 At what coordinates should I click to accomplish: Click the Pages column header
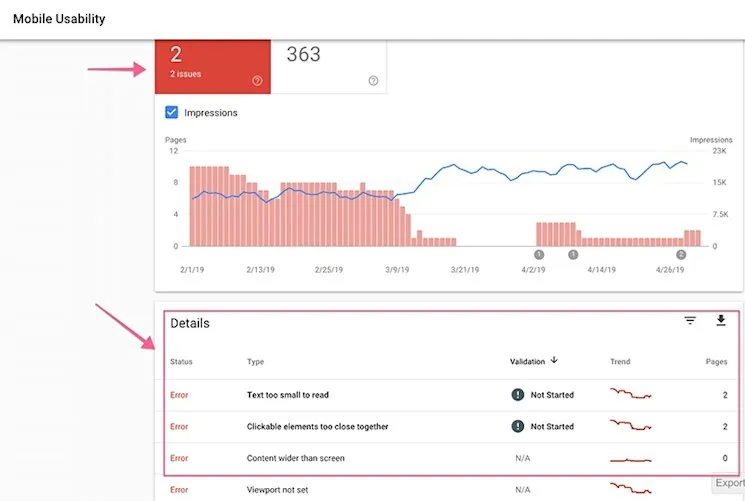[x=716, y=362]
